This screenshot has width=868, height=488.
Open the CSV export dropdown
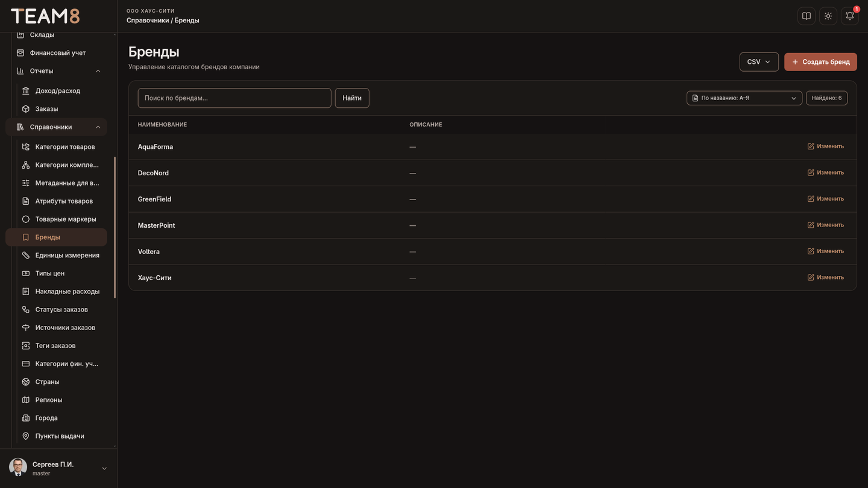(759, 62)
